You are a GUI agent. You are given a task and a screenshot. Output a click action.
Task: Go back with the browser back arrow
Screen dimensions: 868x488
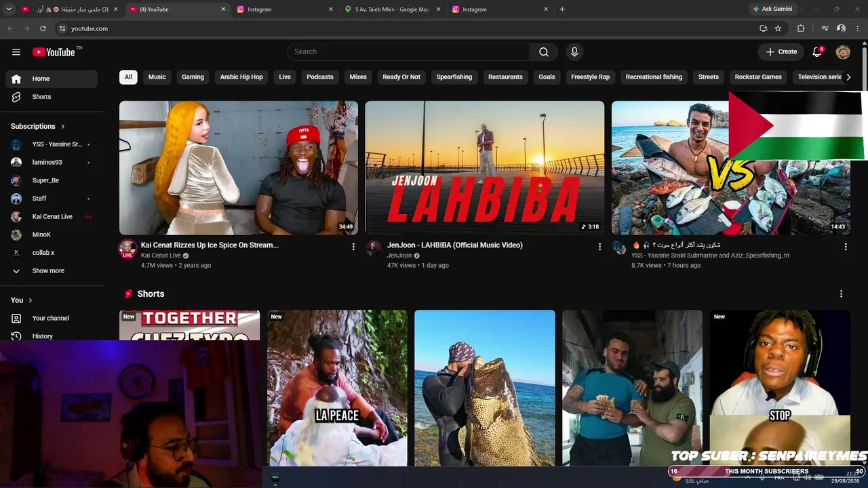10,28
